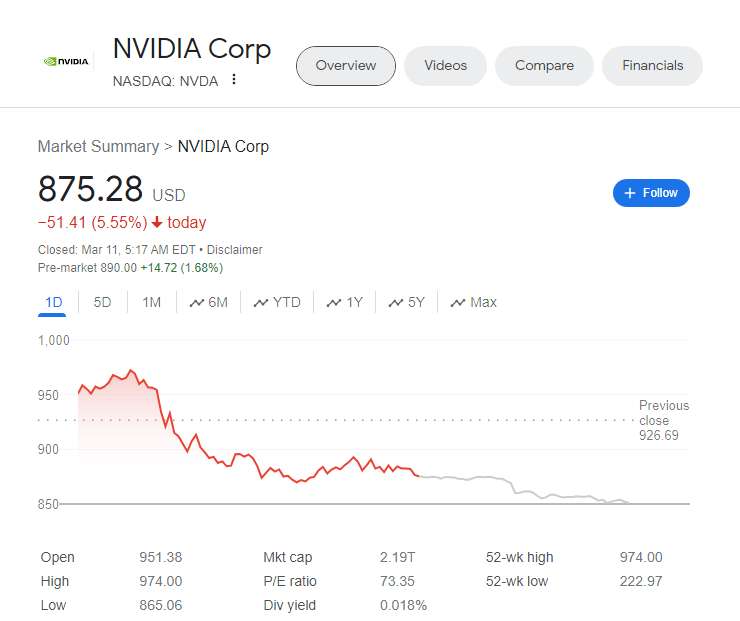Click the YTD trend chart icon
Image resolution: width=740 pixels, height=621 pixels.
261,303
